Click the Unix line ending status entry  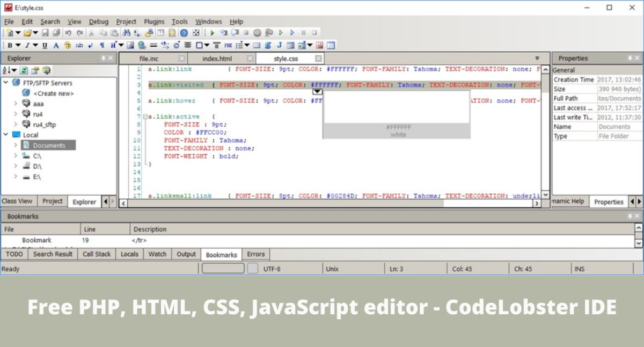332,269
